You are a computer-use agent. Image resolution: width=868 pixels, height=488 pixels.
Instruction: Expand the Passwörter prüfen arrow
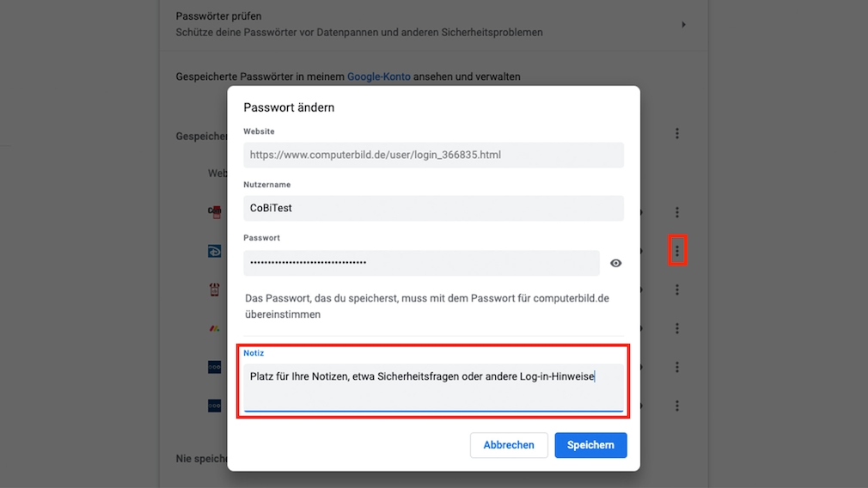[684, 24]
